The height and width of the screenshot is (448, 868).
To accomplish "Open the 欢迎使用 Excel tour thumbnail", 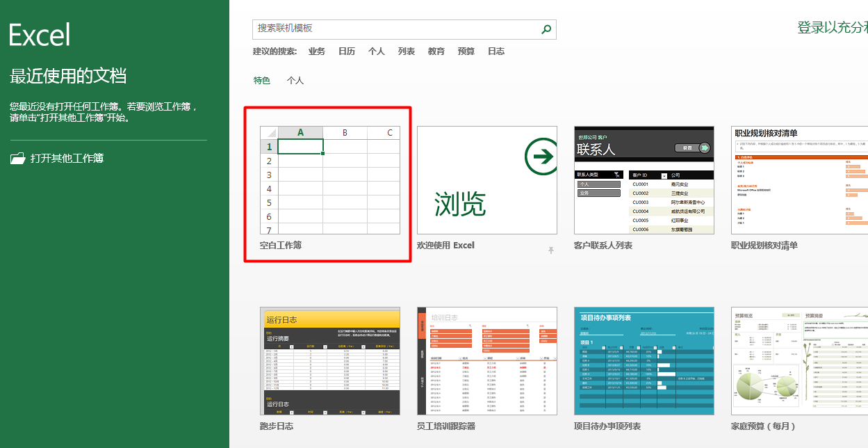I will click(487, 180).
